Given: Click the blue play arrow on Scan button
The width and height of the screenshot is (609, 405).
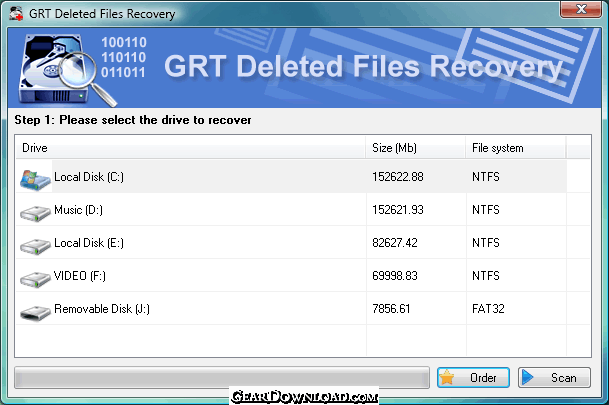Looking at the screenshot, I should coord(527,377).
